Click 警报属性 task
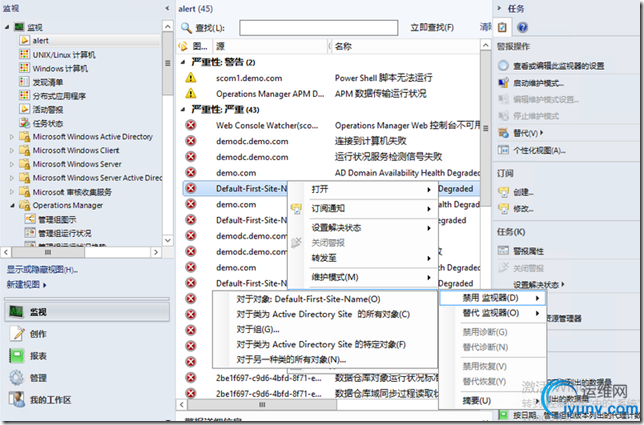This screenshot has width=644, height=425. pyautogui.click(x=528, y=251)
